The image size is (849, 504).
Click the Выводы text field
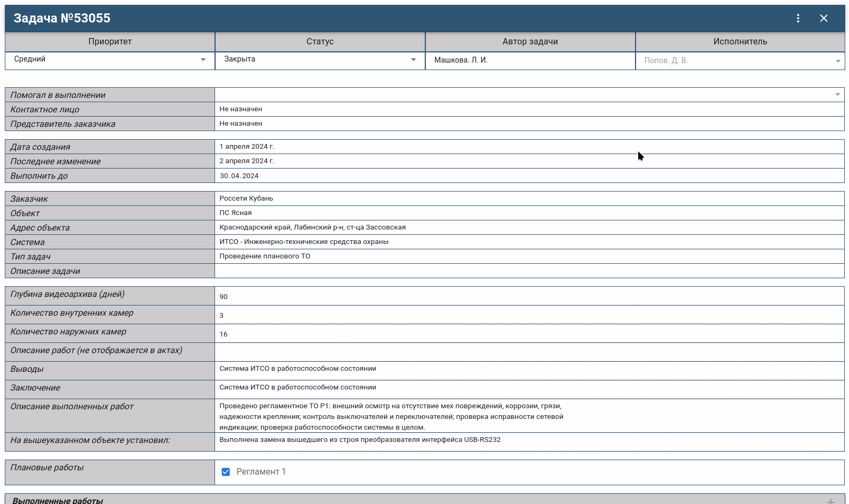529,370
